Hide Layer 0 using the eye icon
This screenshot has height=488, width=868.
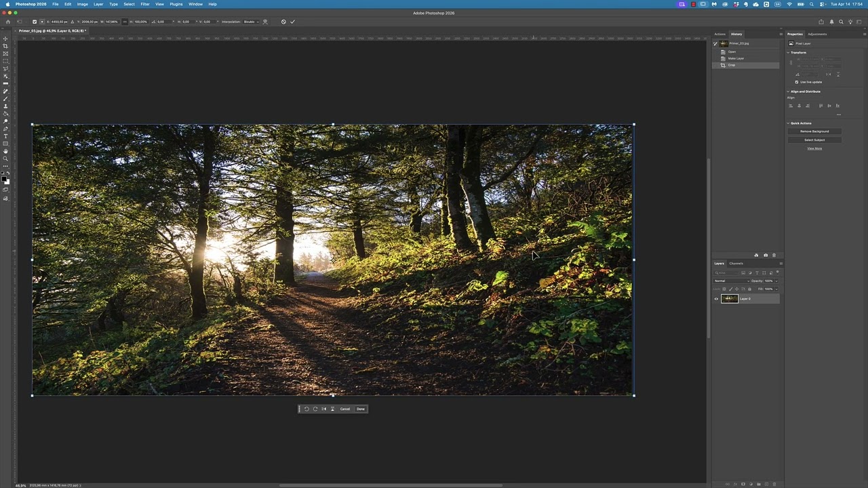(x=716, y=299)
